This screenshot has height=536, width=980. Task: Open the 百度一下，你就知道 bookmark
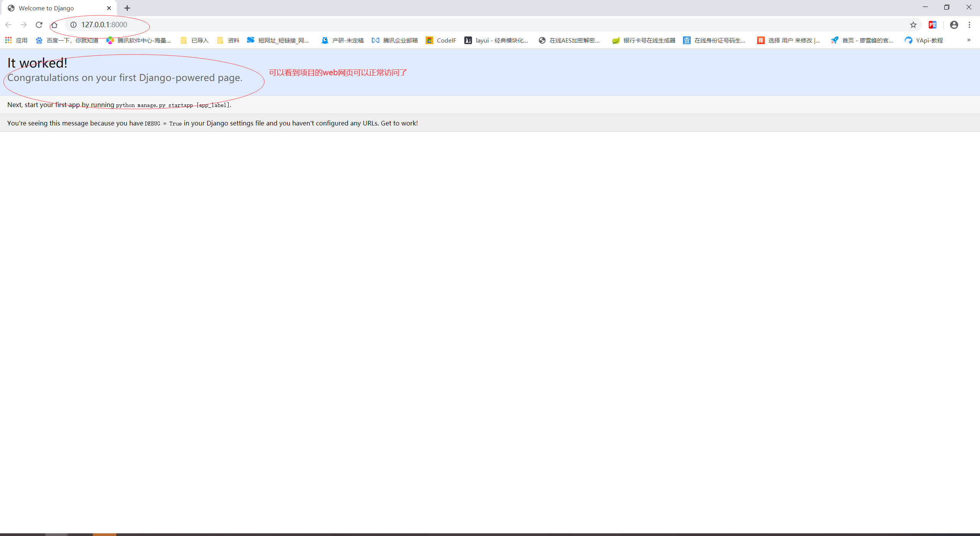point(73,40)
